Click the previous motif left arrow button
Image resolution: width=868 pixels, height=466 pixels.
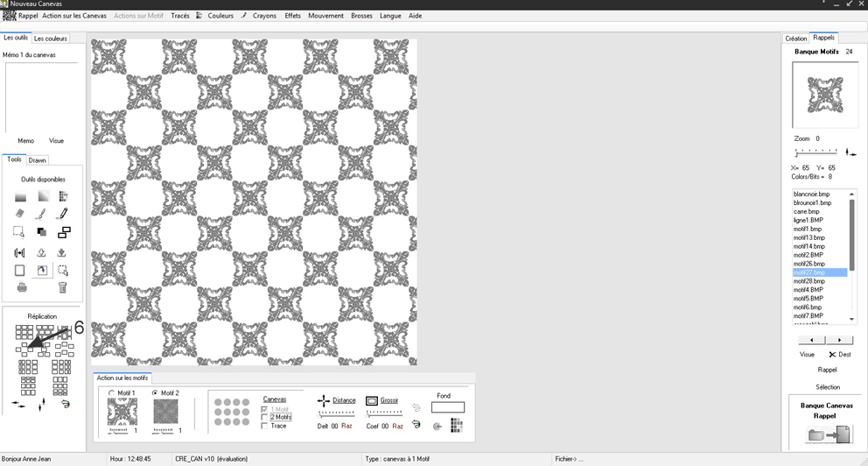coord(813,340)
